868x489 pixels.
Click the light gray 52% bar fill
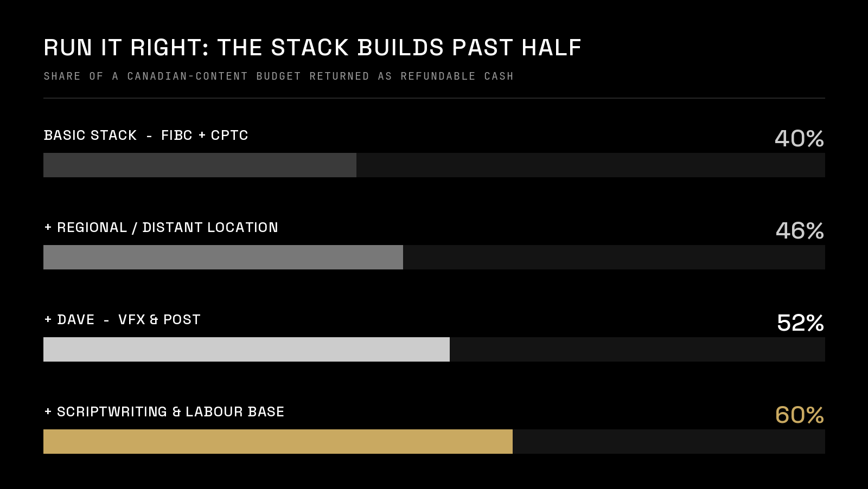click(x=246, y=349)
